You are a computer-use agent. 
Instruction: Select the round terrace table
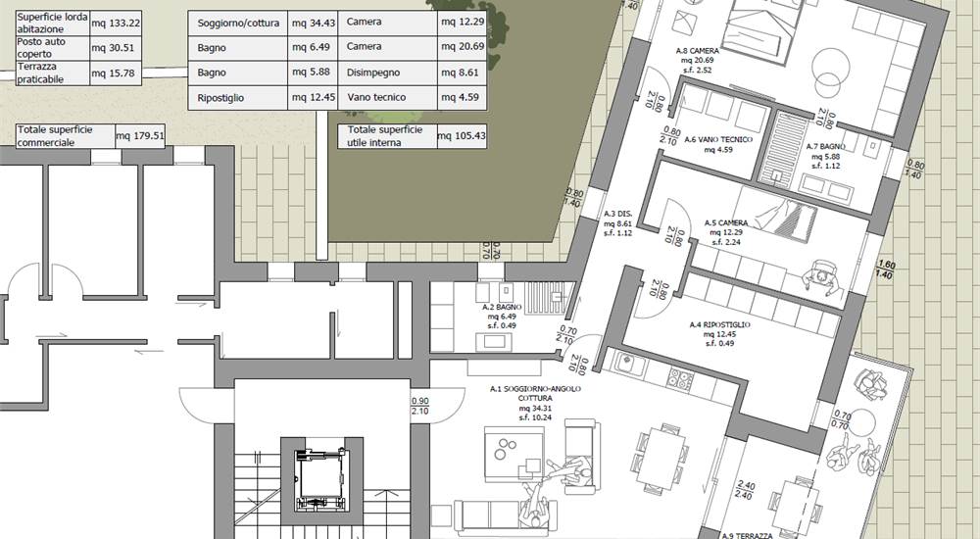(860, 424)
